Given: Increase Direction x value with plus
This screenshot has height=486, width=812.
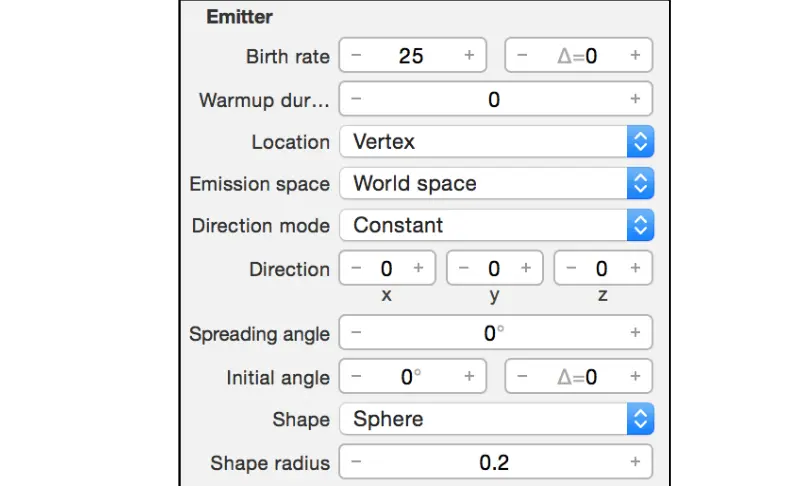Looking at the screenshot, I should pos(418,268).
